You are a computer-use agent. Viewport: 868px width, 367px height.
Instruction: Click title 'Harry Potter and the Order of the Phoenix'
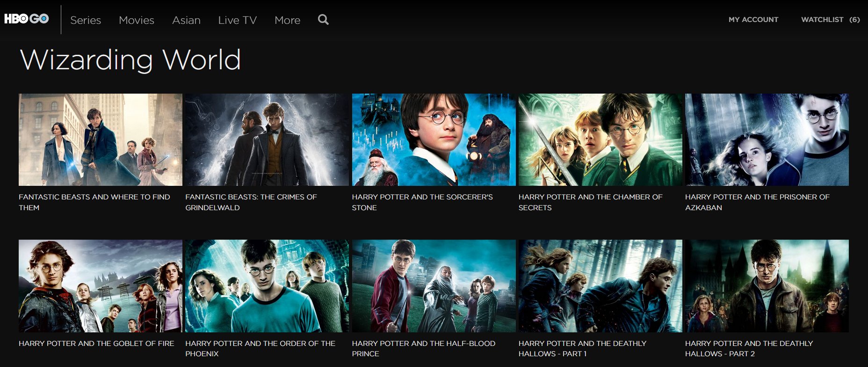click(260, 349)
